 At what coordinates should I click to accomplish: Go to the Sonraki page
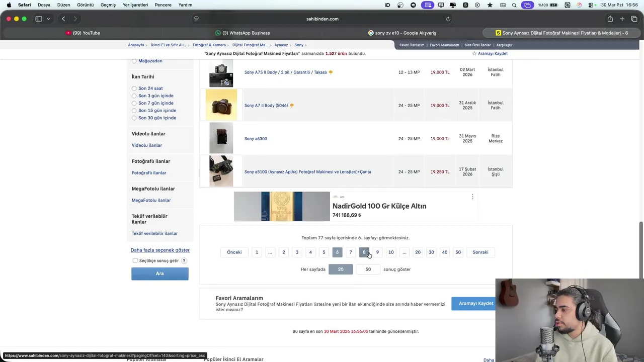coord(480,252)
